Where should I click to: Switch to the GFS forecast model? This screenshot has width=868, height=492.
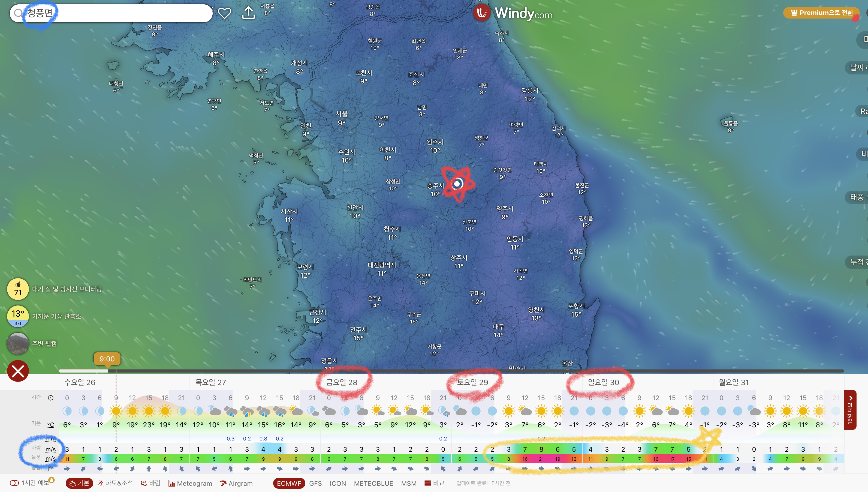(315, 483)
